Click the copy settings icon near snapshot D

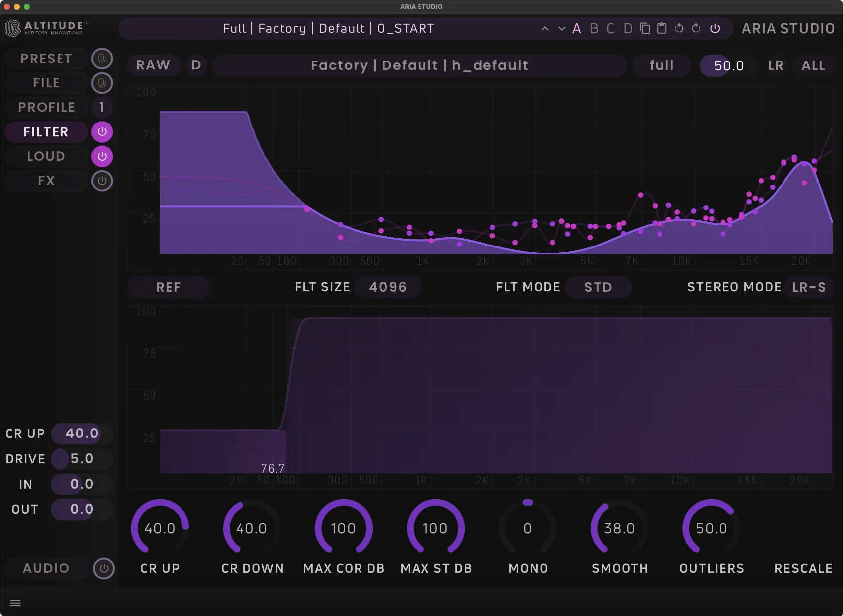pyautogui.click(x=645, y=28)
